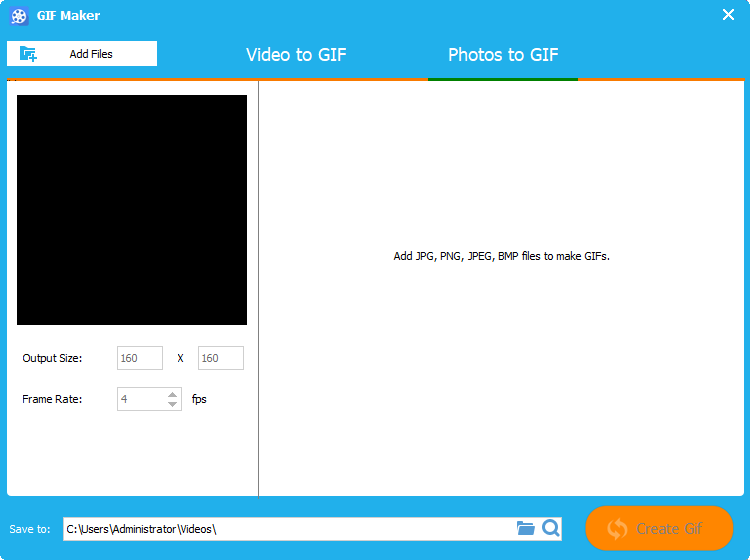Start conversion with Create Gif button text
The width and height of the screenshot is (750, 560).
point(670,529)
